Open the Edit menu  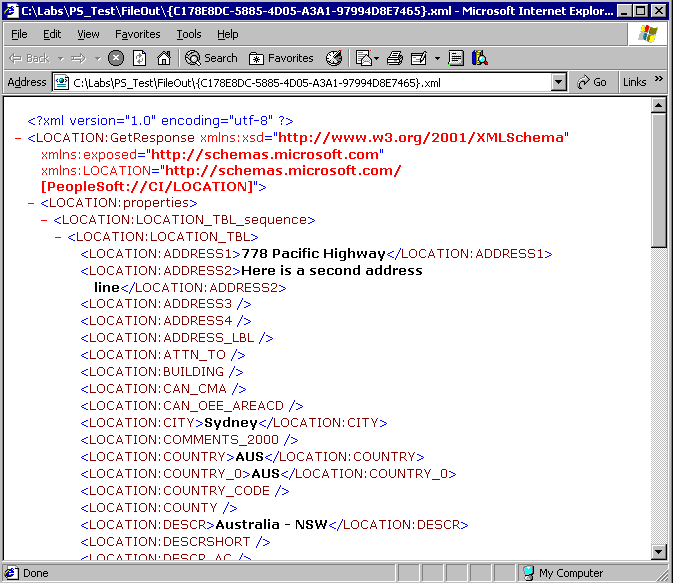(52, 34)
